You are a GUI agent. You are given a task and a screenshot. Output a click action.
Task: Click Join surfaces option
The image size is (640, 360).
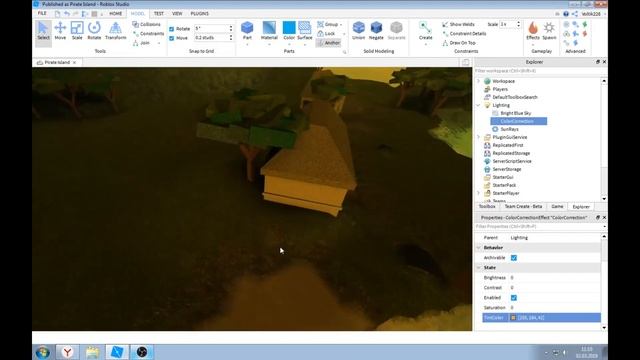point(142,43)
